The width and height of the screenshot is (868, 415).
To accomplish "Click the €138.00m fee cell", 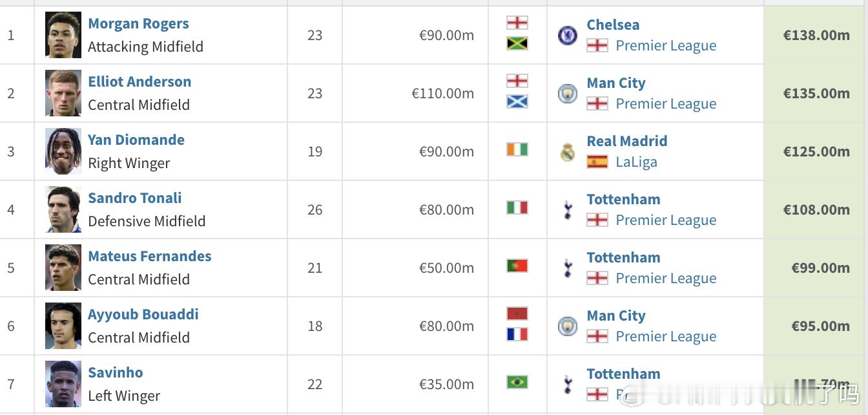I will point(816,36).
